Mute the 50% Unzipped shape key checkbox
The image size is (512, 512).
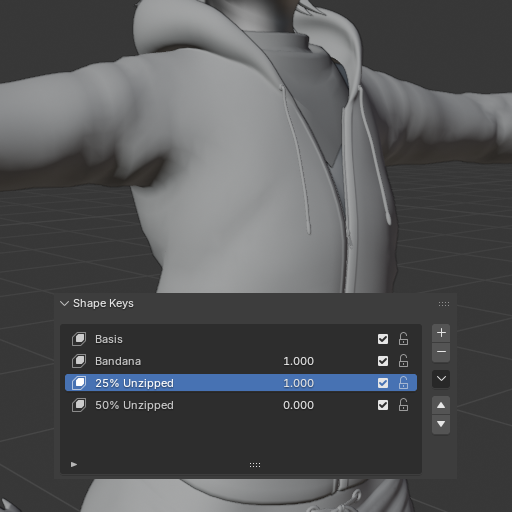pos(383,405)
